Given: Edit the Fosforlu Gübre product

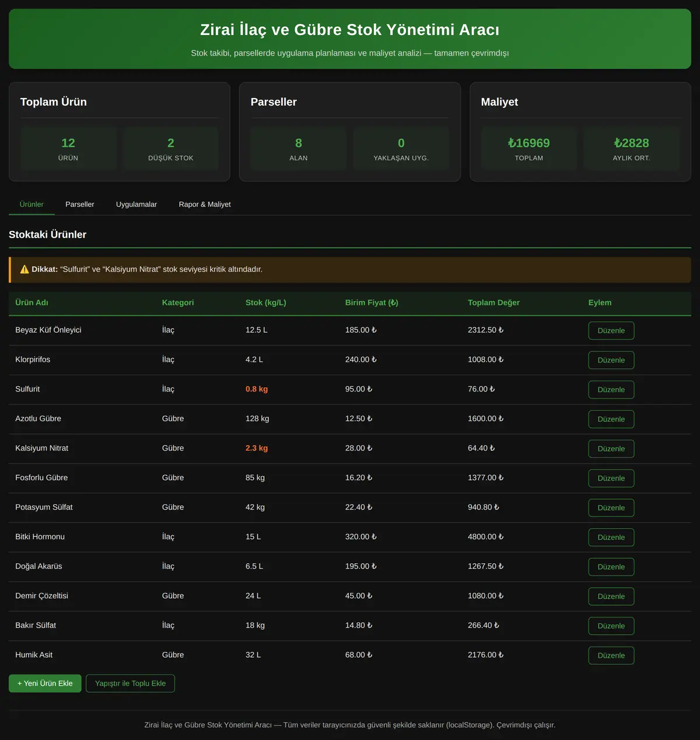Looking at the screenshot, I should click(x=611, y=478).
